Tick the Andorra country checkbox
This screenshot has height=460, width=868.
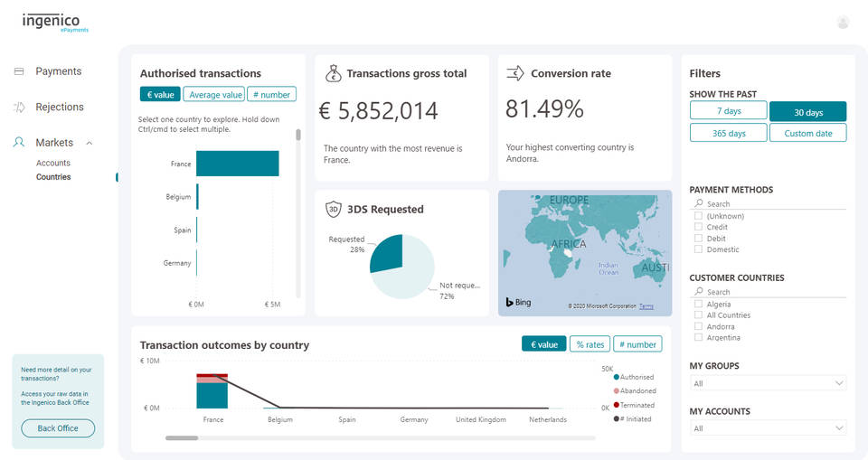[698, 326]
